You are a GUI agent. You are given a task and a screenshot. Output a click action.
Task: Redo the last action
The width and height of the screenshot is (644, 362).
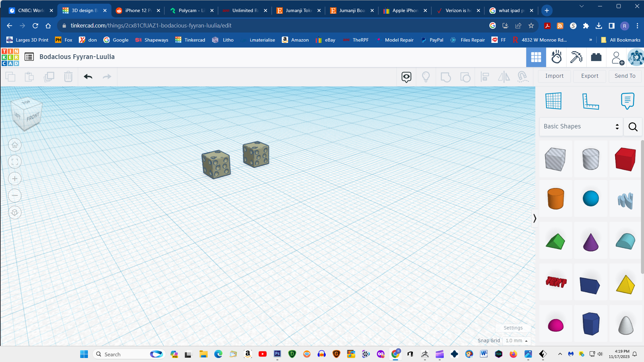point(107,77)
